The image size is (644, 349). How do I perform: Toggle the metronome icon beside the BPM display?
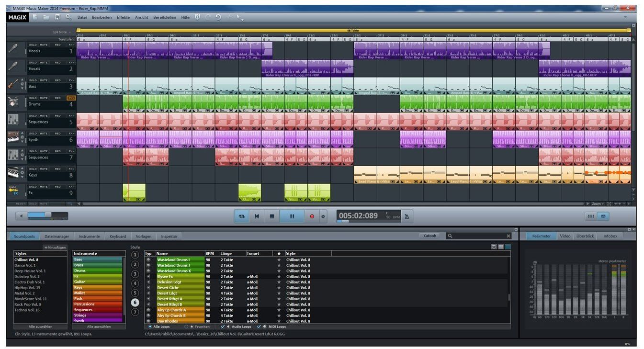[x=407, y=216]
